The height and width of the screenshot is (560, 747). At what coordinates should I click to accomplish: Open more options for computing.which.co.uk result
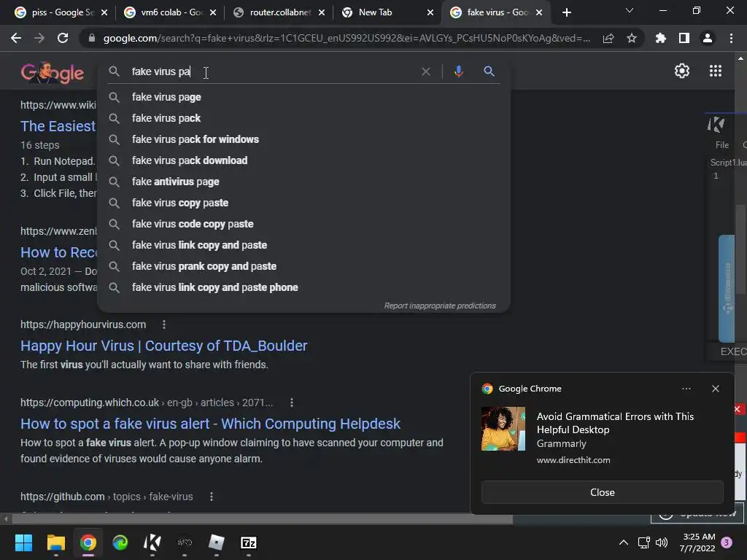[292, 402]
